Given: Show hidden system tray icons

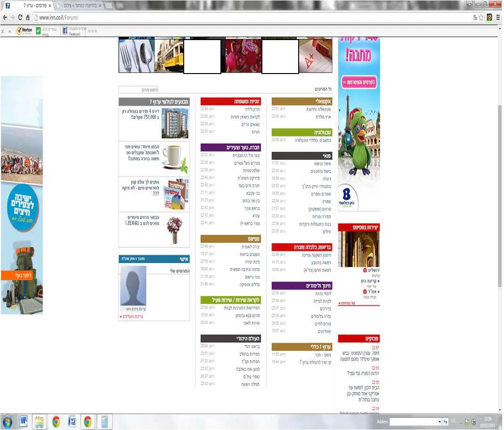Looking at the screenshot, I should tap(460, 422).
